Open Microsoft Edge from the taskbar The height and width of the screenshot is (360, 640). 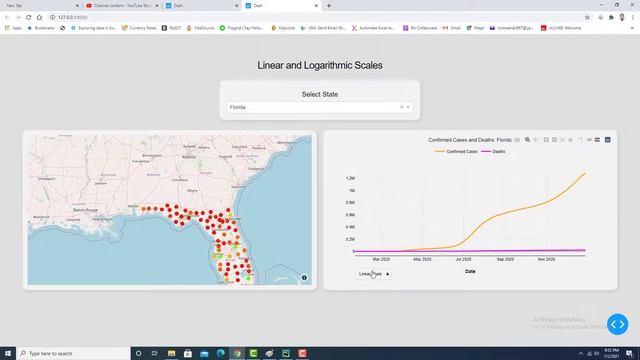point(220,353)
